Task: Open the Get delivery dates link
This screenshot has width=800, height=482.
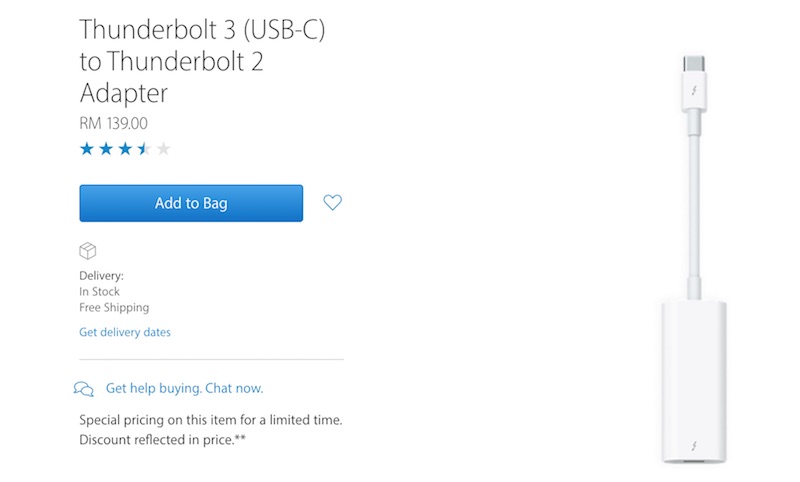Action: coord(125,332)
